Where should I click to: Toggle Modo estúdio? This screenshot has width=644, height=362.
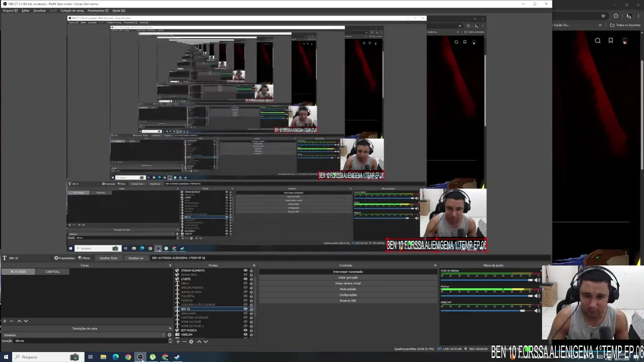coord(348,289)
